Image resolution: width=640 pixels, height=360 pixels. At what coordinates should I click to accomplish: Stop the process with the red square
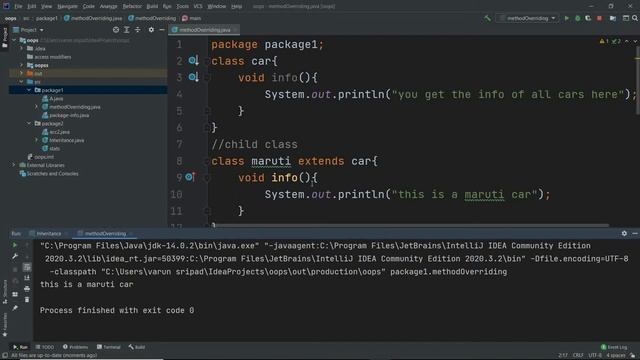(599, 18)
